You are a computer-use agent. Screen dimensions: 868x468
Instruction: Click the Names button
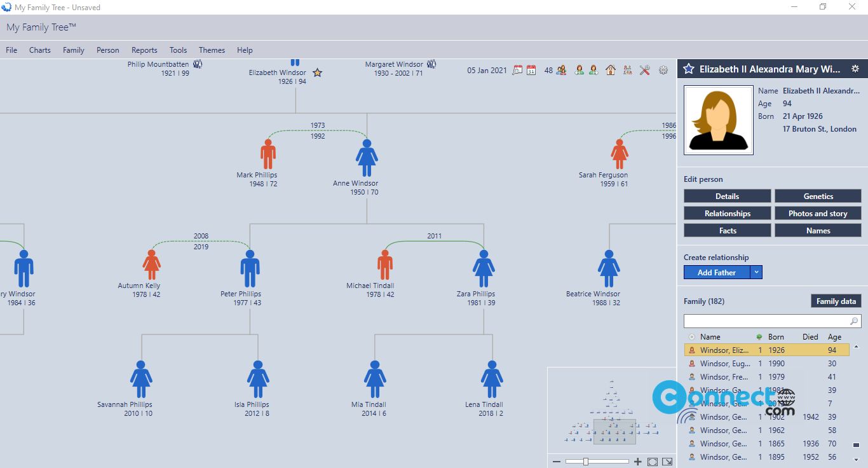tap(818, 230)
